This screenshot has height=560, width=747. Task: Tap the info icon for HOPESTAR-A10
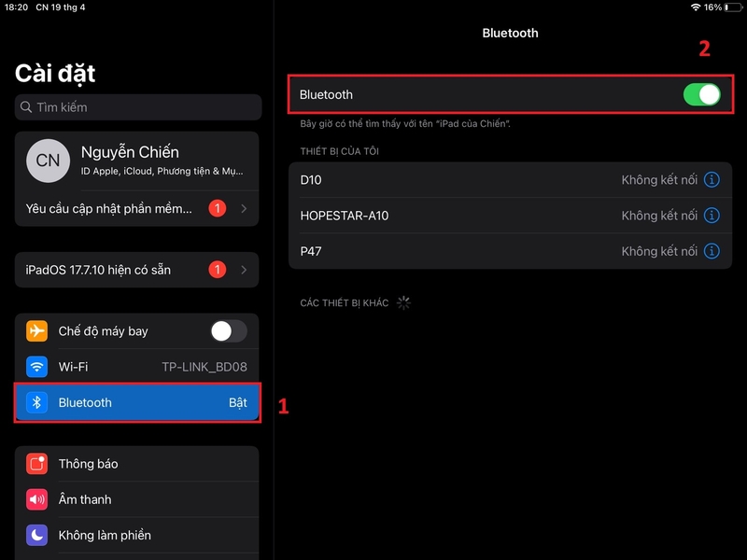coord(712,216)
